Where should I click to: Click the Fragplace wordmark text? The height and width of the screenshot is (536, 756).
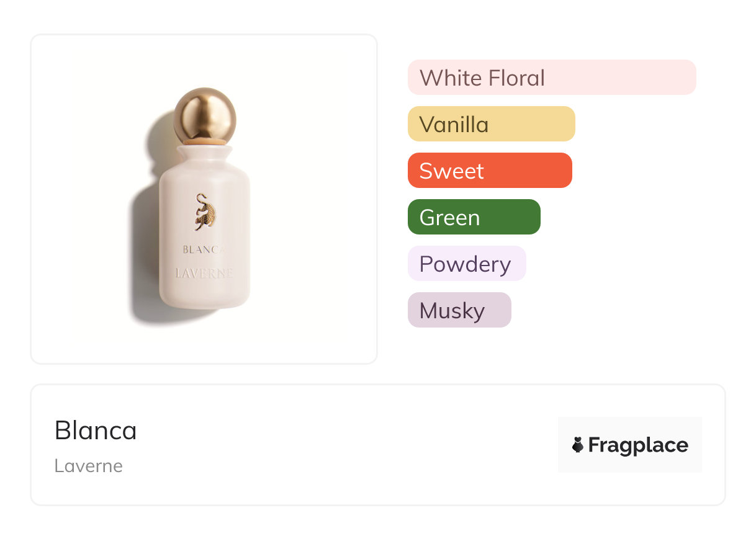coord(638,445)
